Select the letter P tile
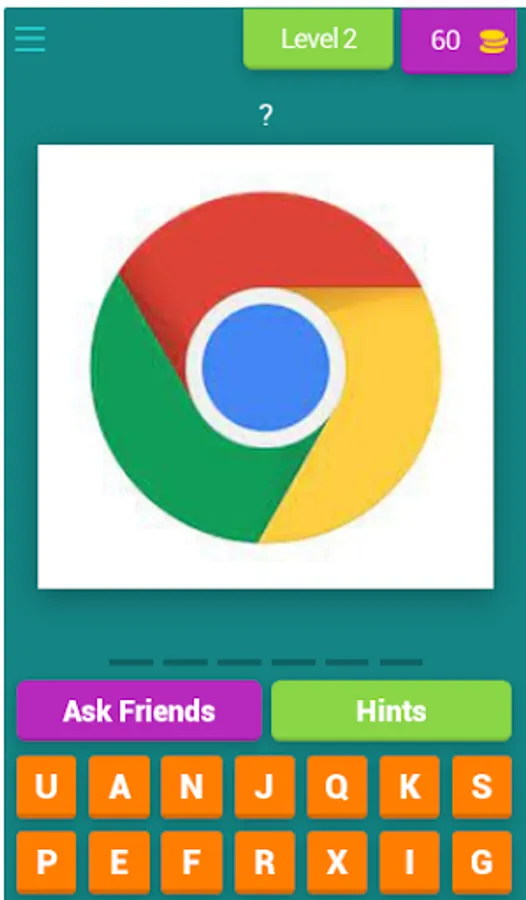The height and width of the screenshot is (900, 526). coord(46,862)
